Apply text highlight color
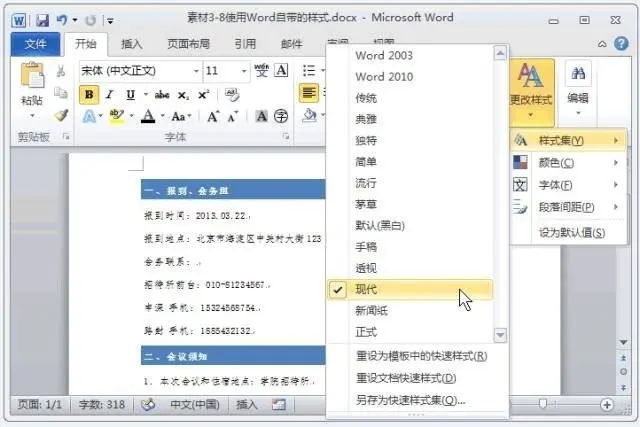Image resolution: width=640 pixels, height=427 pixels. pyautogui.click(x=117, y=117)
